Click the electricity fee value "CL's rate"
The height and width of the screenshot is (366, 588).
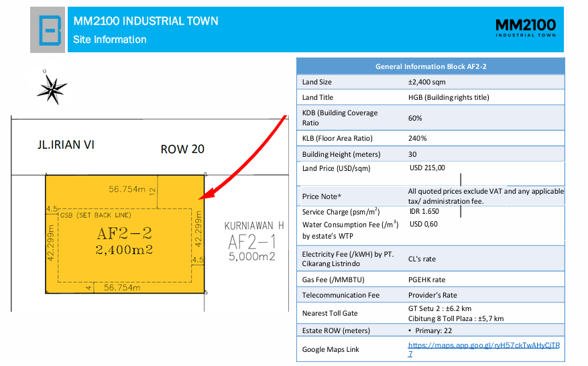[422, 259]
